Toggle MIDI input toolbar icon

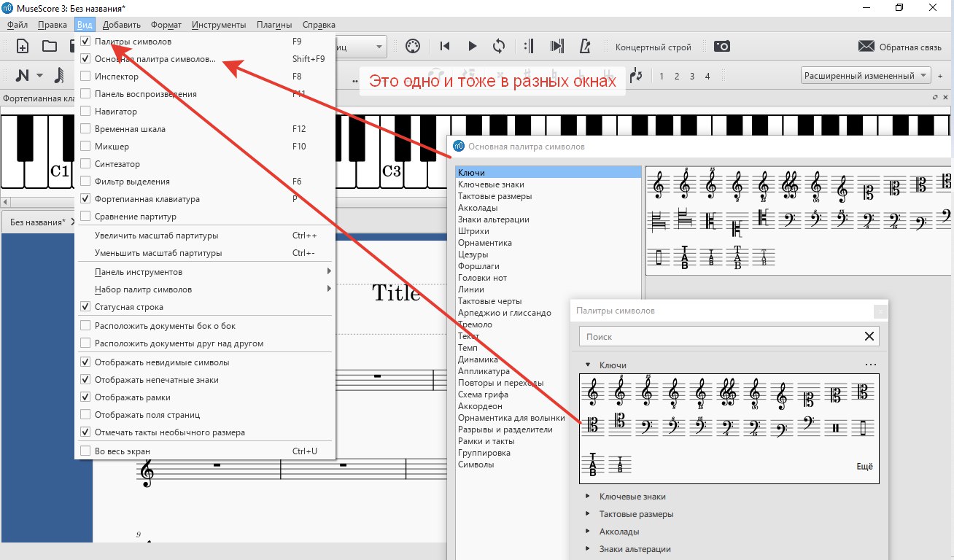[412, 46]
